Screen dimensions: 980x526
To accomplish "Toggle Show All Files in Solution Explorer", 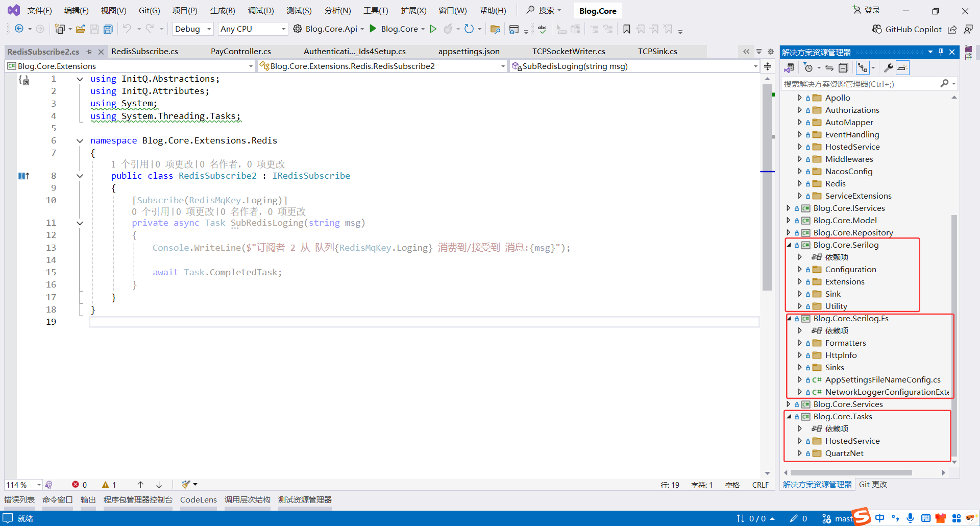I will (863, 68).
